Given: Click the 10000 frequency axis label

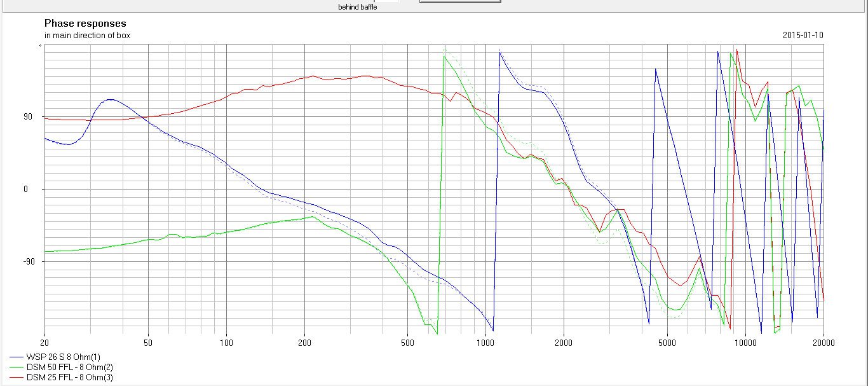Looking at the screenshot, I should [745, 343].
